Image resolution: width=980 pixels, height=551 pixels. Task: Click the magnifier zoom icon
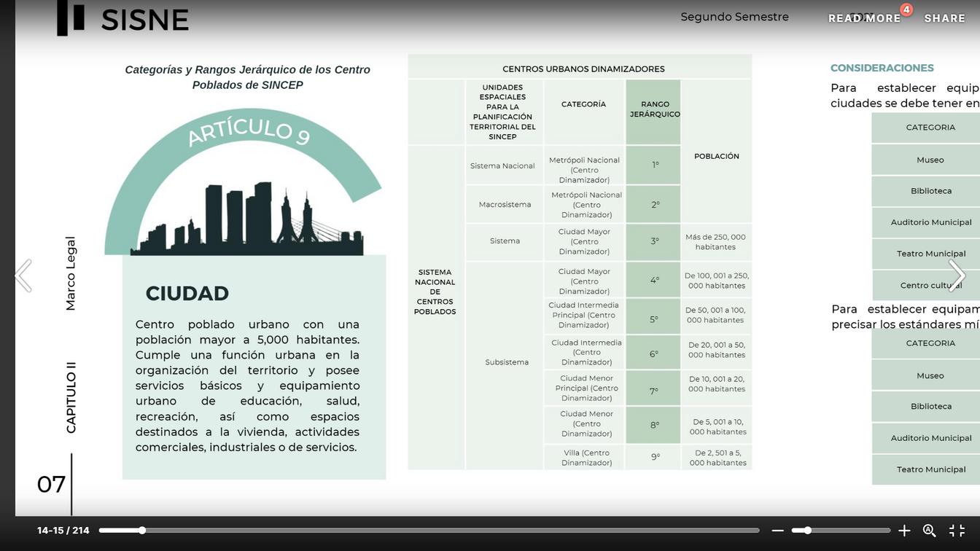(x=930, y=531)
